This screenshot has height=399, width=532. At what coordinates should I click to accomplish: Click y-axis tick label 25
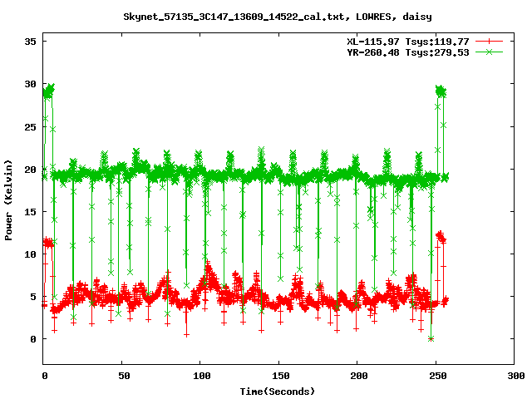coord(31,127)
